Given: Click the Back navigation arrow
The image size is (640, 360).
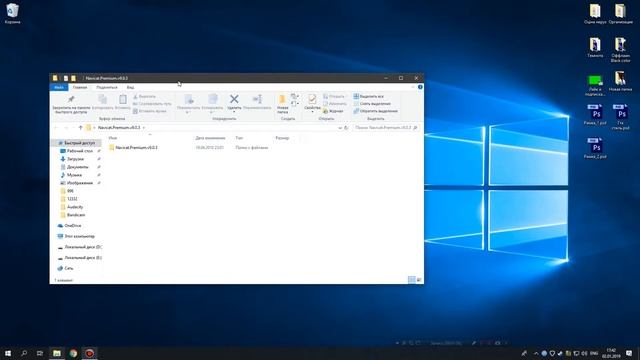Looking at the screenshot, I should (56, 128).
